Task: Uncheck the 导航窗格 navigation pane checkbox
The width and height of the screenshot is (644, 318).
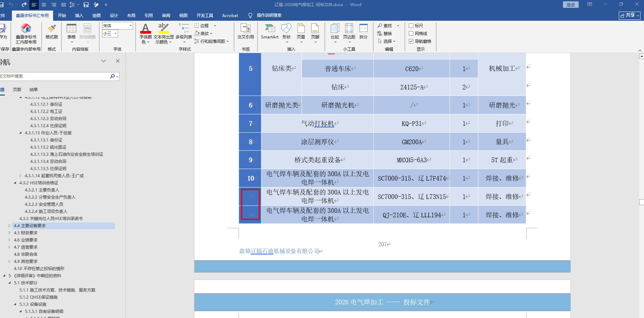Action: click(x=411, y=41)
